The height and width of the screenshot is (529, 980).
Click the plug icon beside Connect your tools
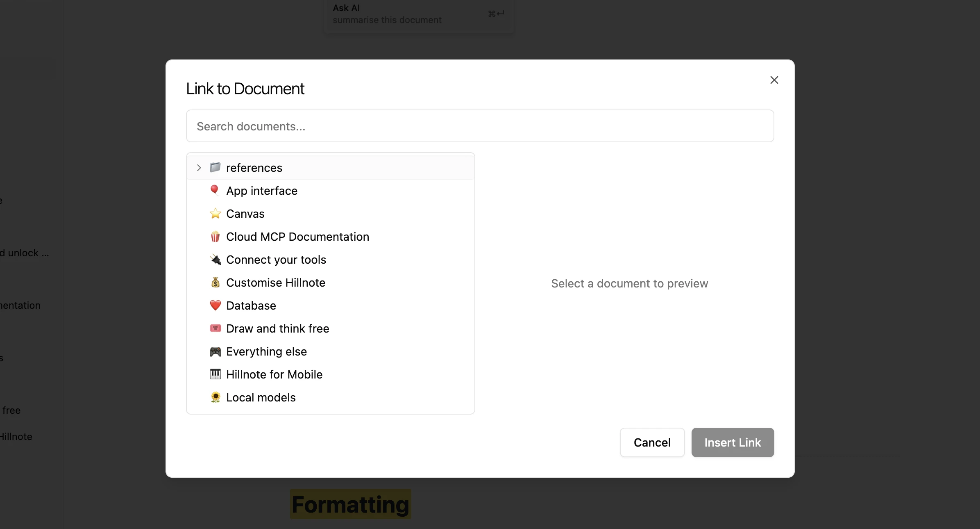[x=215, y=260]
